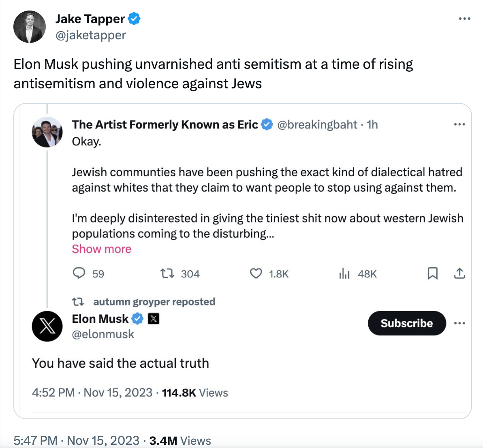This screenshot has width=483, height=448.
Task: Like the quoted tweet with 1.8K hearts
Action: (x=256, y=274)
